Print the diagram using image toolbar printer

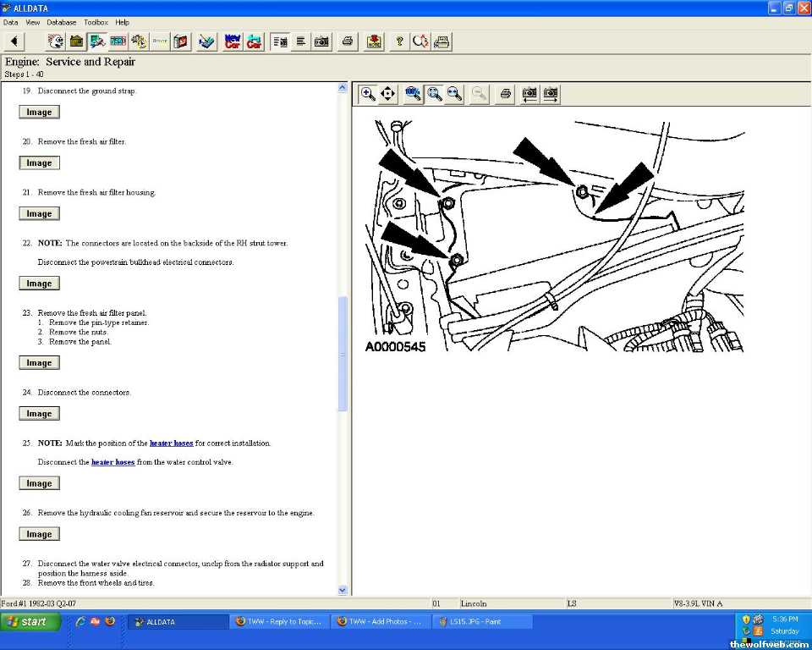click(x=505, y=94)
